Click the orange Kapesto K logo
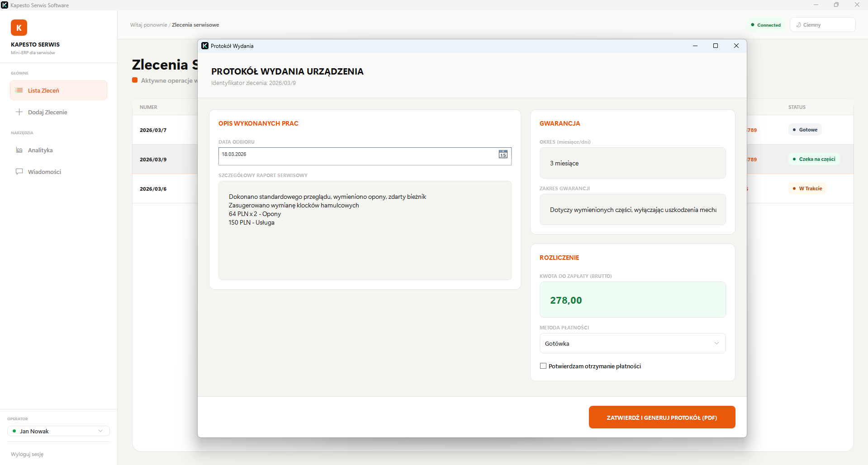868x465 pixels. 19,28
